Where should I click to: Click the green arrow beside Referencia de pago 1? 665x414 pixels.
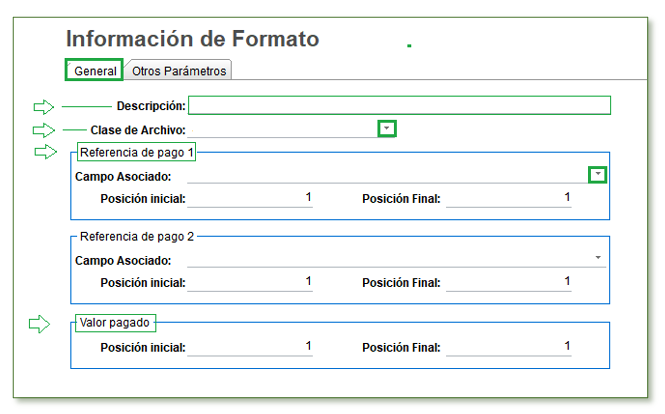45,151
